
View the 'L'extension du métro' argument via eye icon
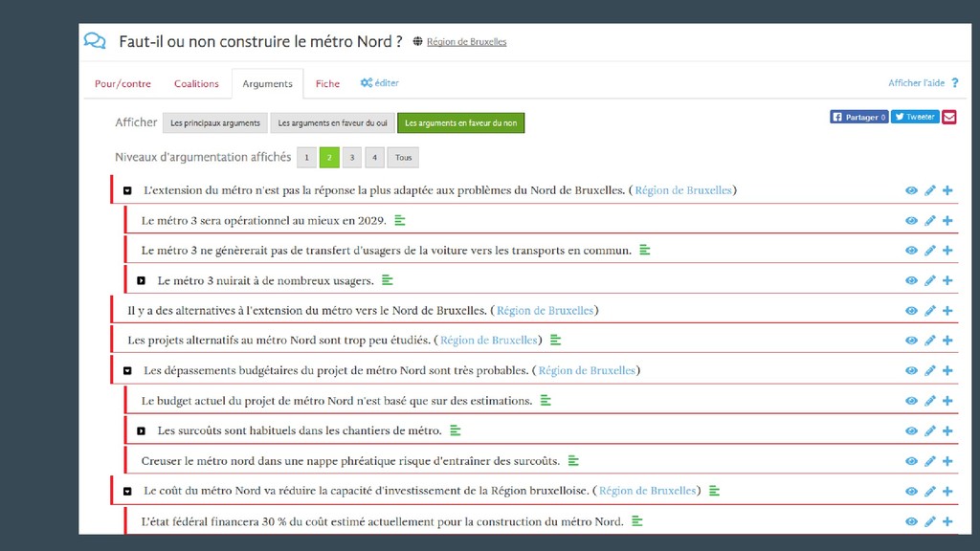coord(911,190)
